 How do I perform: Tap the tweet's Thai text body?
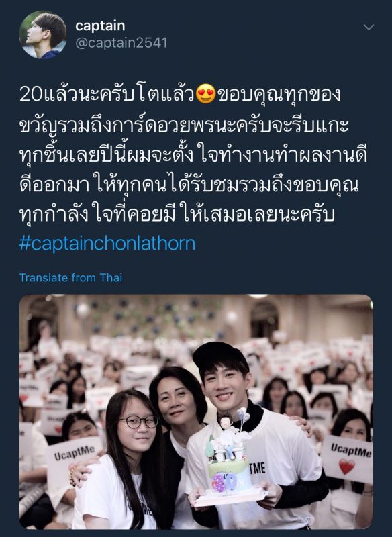click(x=193, y=154)
